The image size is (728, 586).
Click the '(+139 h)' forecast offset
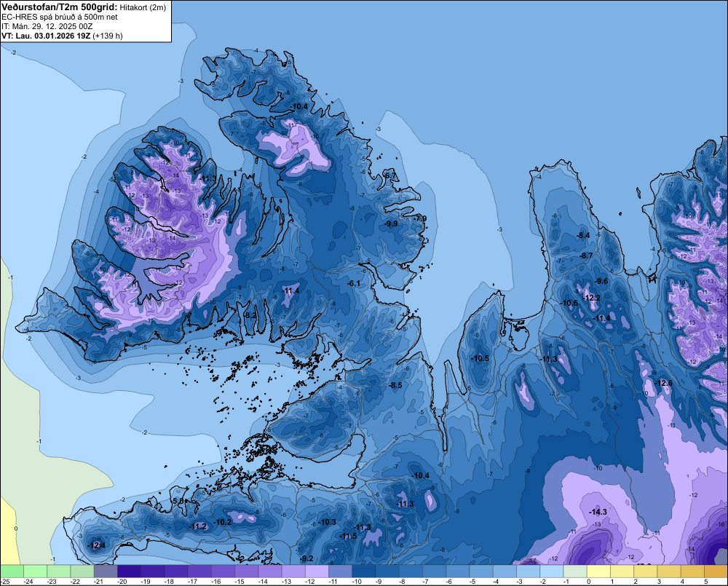point(108,36)
